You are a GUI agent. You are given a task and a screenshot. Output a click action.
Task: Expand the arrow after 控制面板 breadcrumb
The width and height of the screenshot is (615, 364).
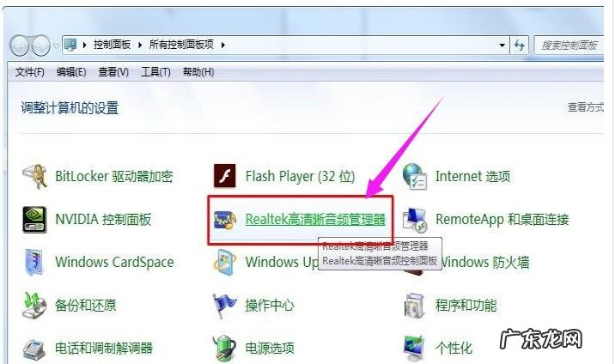click(x=140, y=45)
